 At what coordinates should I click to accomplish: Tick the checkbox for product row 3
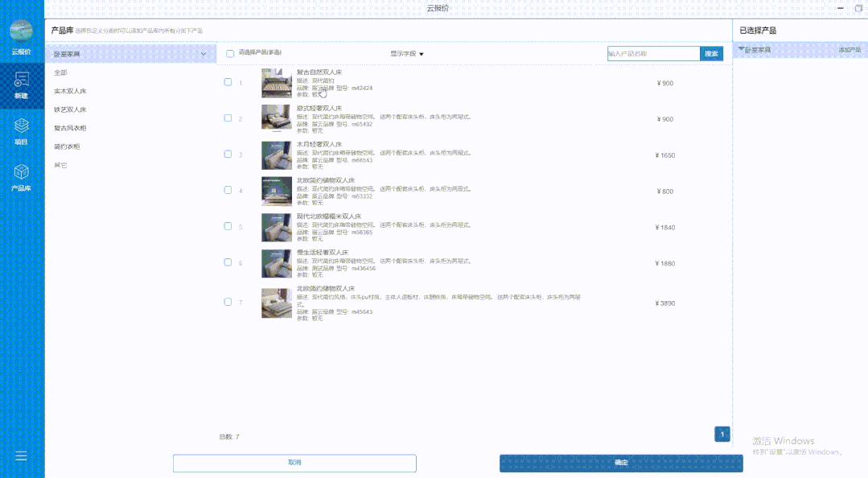click(x=228, y=154)
